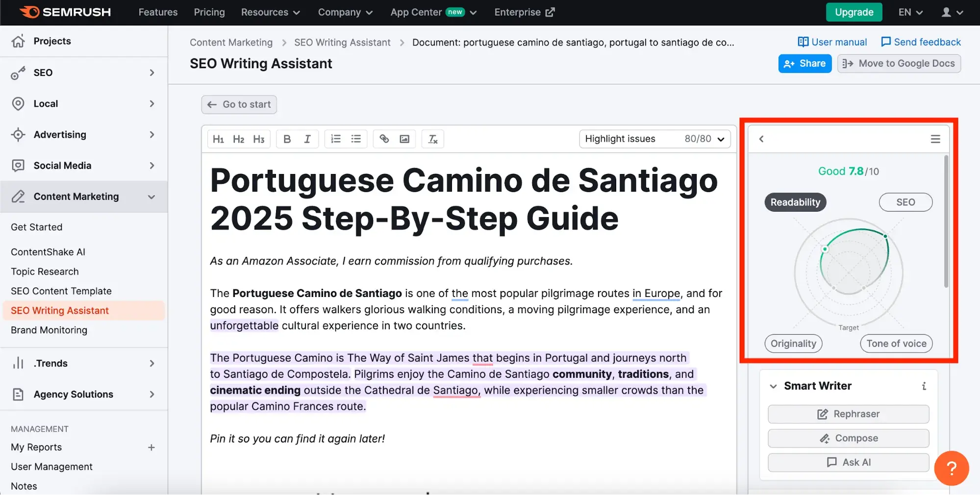This screenshot has height=495, width=980.
Task: Collapse the Smart Writer section
Action: click(773, 386)
